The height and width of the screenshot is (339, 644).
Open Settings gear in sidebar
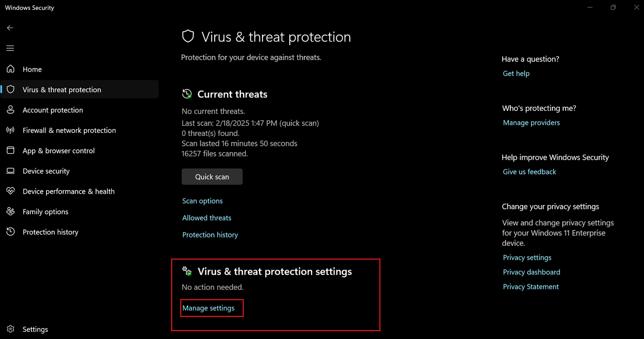tap(10, 329)
